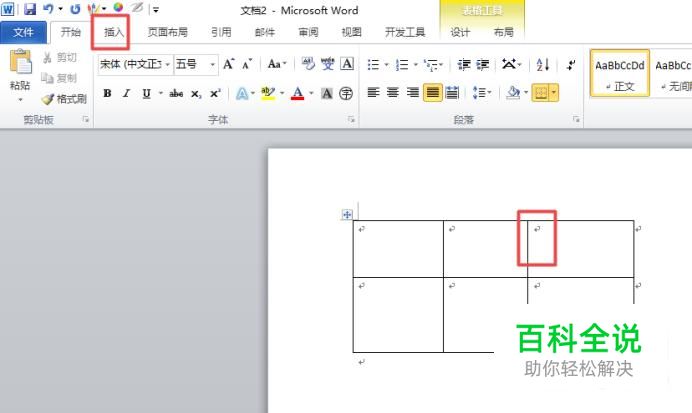This screenshot has height=413, width=692.
Task: Decrease paragraph indent
Action: point(464,65)
